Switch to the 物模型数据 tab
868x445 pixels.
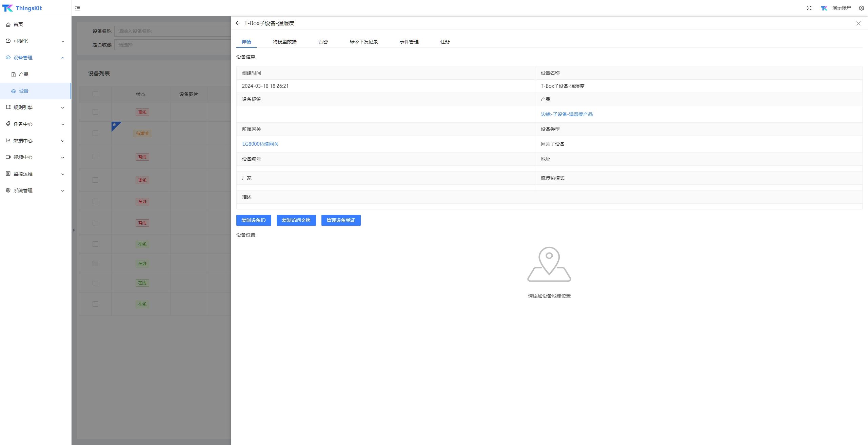284,42
